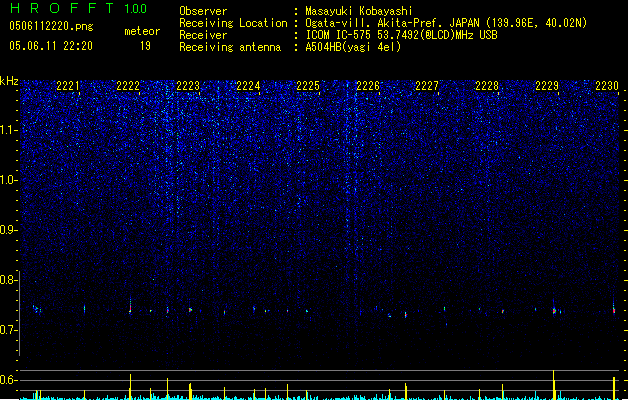Click the meteor count 19
The height and width of the screenshot is (400, 629).
click(x=145, y=46)
